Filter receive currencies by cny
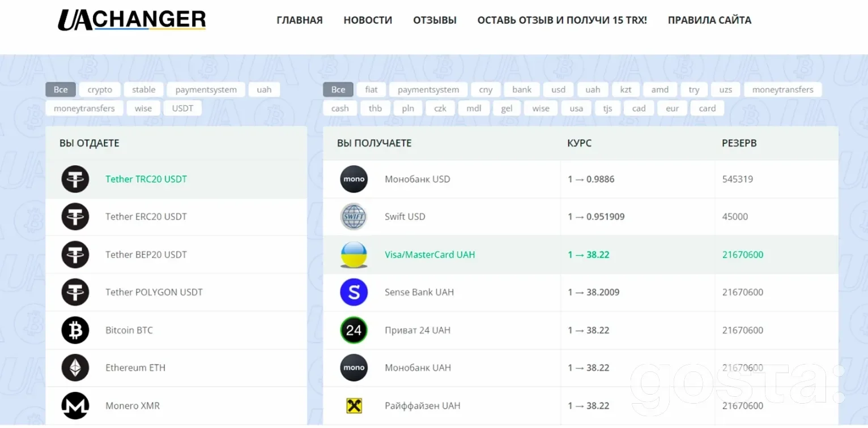This screenshot has width=868, height=428. [486, 89]
